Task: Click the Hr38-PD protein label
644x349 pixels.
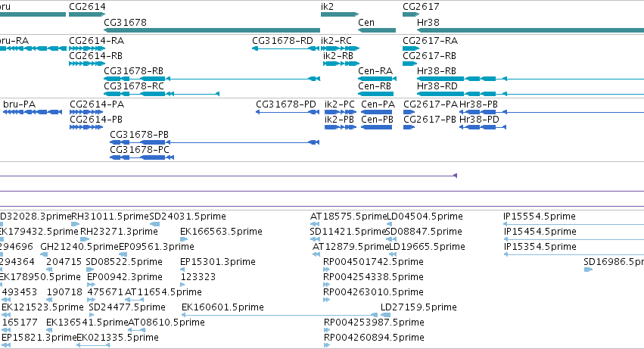Action: [479, 119]
